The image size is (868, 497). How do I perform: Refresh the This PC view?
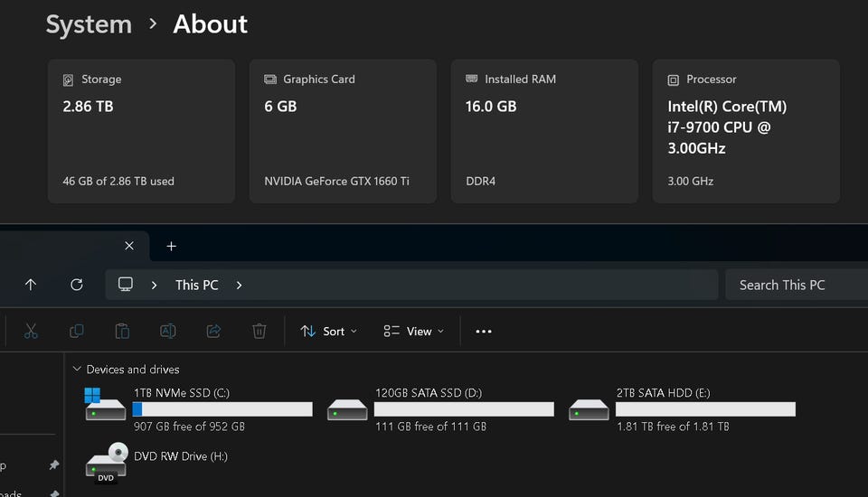[76, 285]
